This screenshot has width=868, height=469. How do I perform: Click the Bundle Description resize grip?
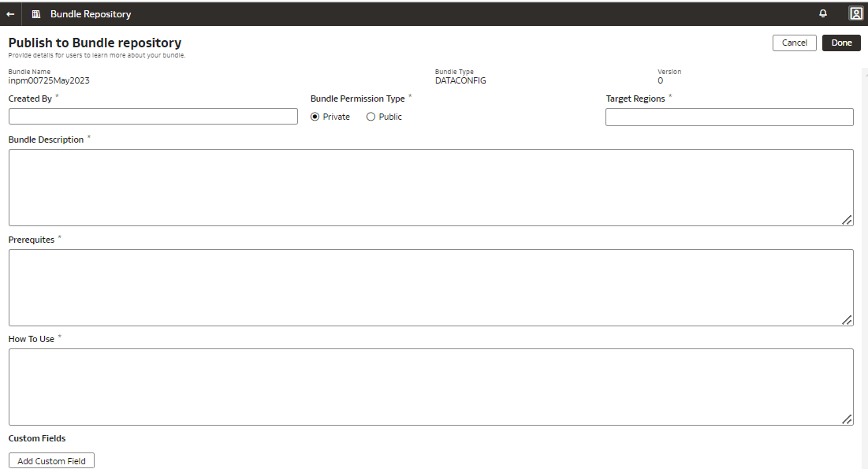coord(847,221)
